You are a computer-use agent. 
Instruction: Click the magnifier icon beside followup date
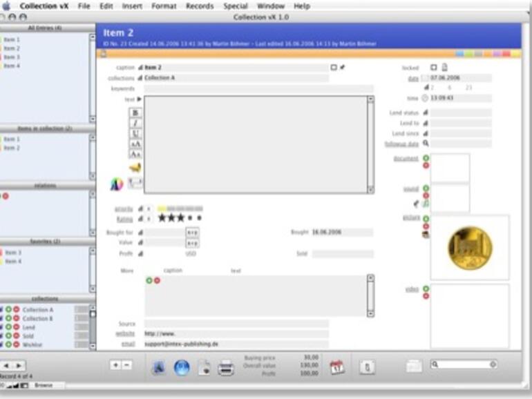coord(426,144)
